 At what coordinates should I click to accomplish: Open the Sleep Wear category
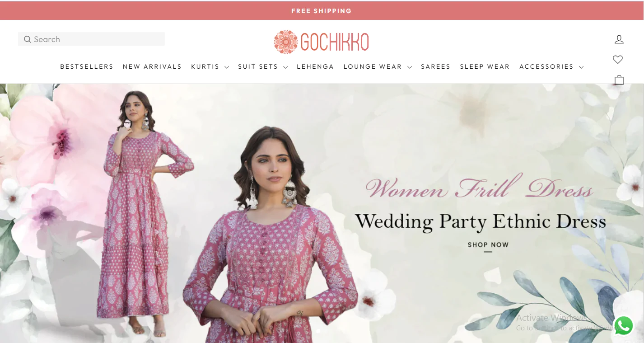coord(485,67)
